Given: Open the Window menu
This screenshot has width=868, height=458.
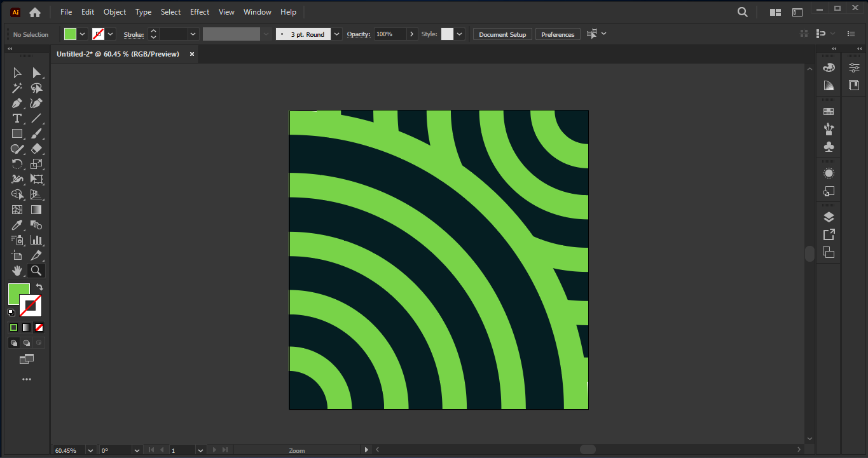Looking at the screenshot, I should click(257, 12).
